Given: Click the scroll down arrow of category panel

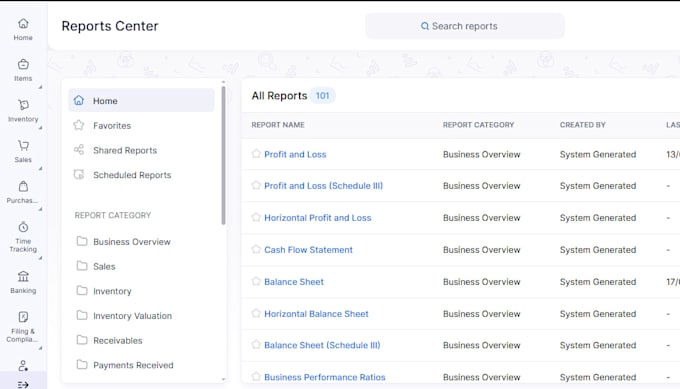Looking at the screenshot, I should (x=223, y=379).
